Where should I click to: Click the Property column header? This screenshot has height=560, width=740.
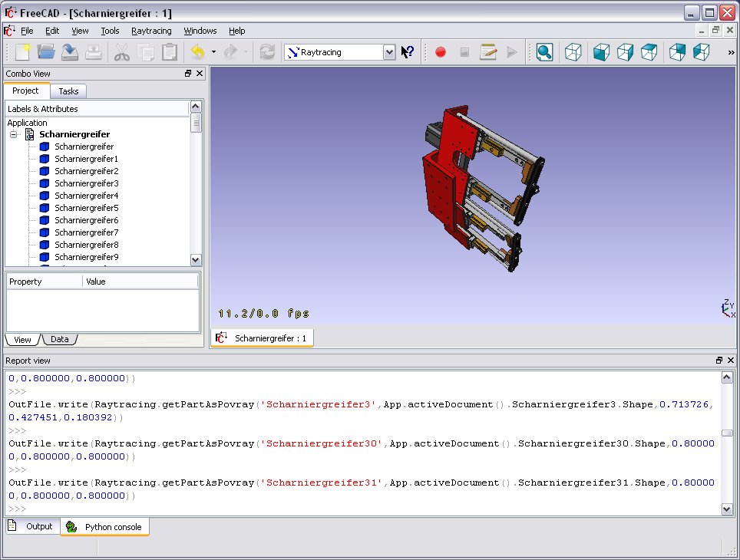coord(45,282)
